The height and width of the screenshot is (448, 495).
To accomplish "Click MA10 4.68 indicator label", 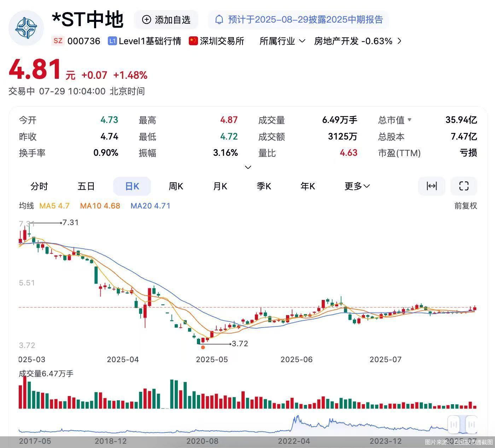I will (x=100, y=206).
